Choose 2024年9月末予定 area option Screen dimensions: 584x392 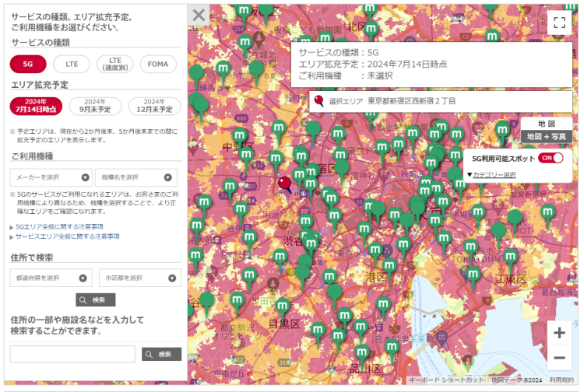tap(95, 106)
